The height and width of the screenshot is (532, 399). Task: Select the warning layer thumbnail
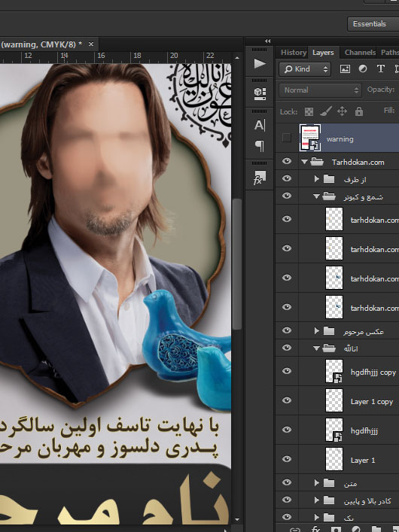point(309,138)
